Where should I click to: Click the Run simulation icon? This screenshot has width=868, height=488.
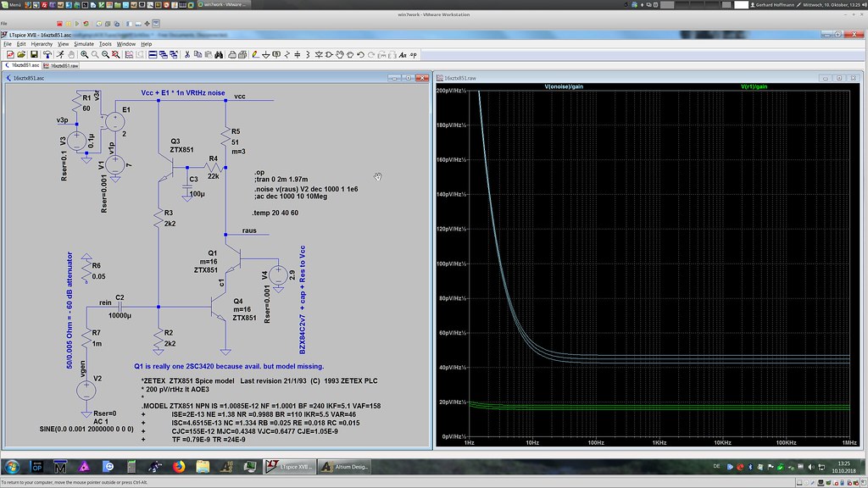coord(61,54)
